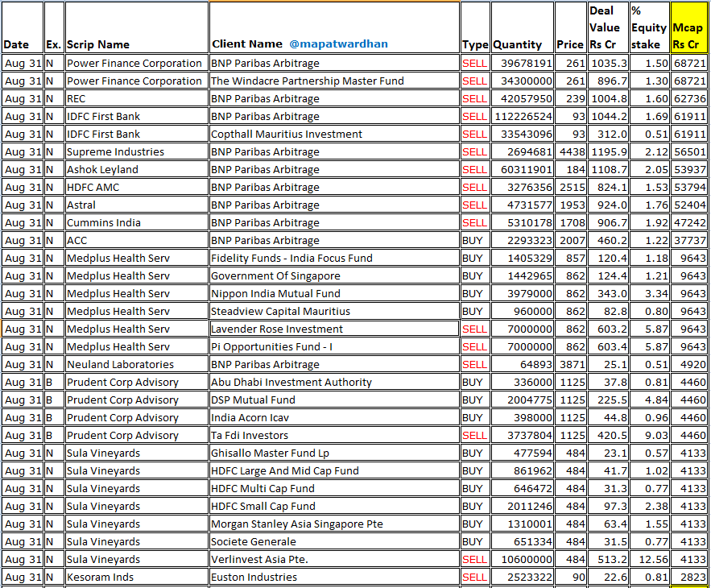Click the 'Client Name' header text
This screenshot has width=711, height=588.
pyautogui.click(x=247, y=44)
